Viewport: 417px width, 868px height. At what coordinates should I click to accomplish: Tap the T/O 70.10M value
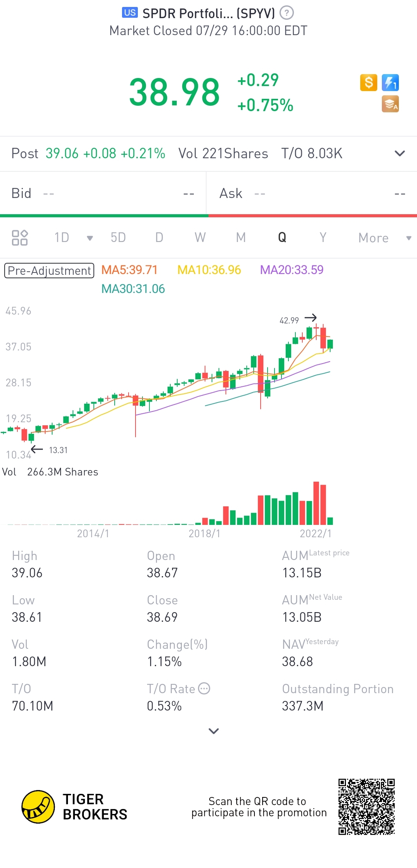click(x=32, y=706)
